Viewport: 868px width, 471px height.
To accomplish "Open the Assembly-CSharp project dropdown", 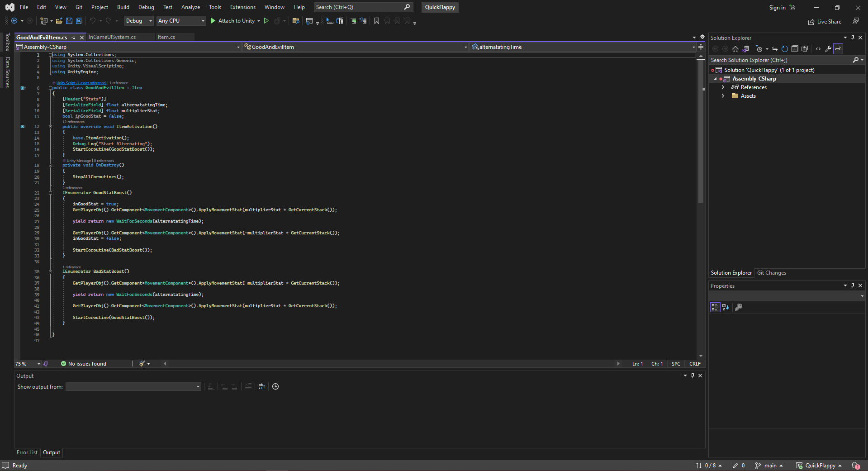I will tap(128, 47).
